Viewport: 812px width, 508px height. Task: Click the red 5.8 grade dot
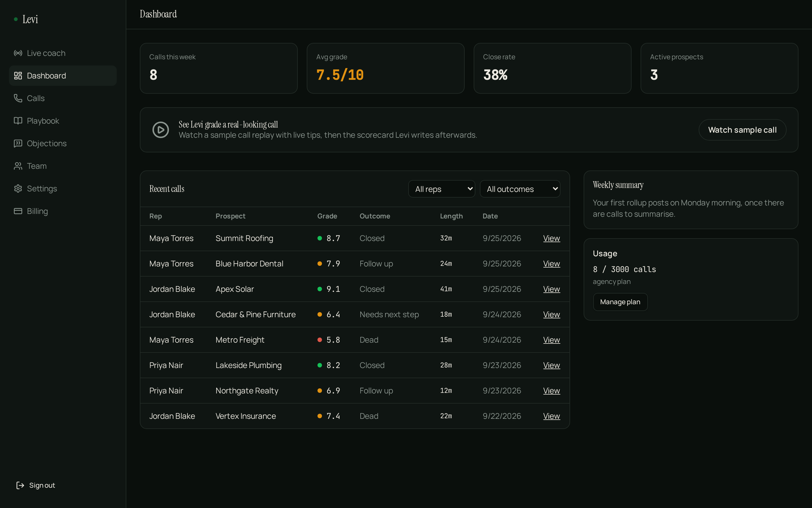click(320, 340)
